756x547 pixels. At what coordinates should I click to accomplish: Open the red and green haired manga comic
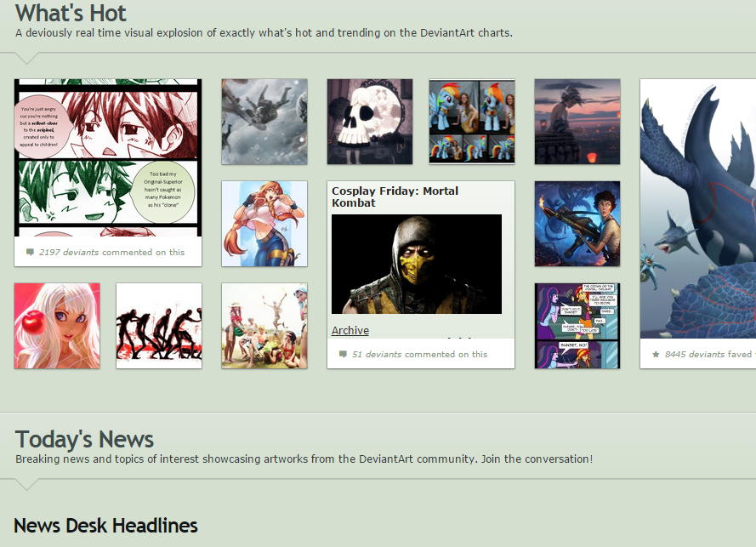click(x=108, y=157)
